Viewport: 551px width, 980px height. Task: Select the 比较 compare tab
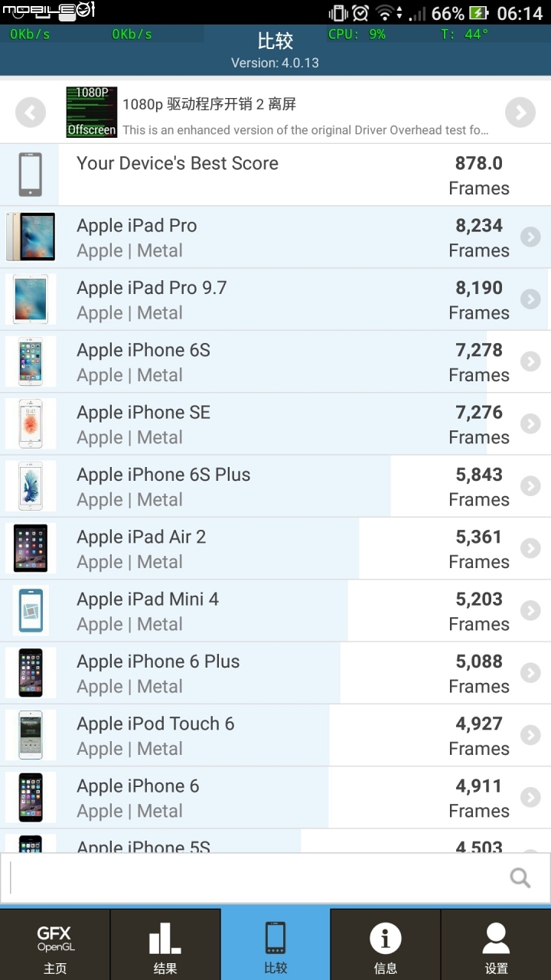pos(275,945)
